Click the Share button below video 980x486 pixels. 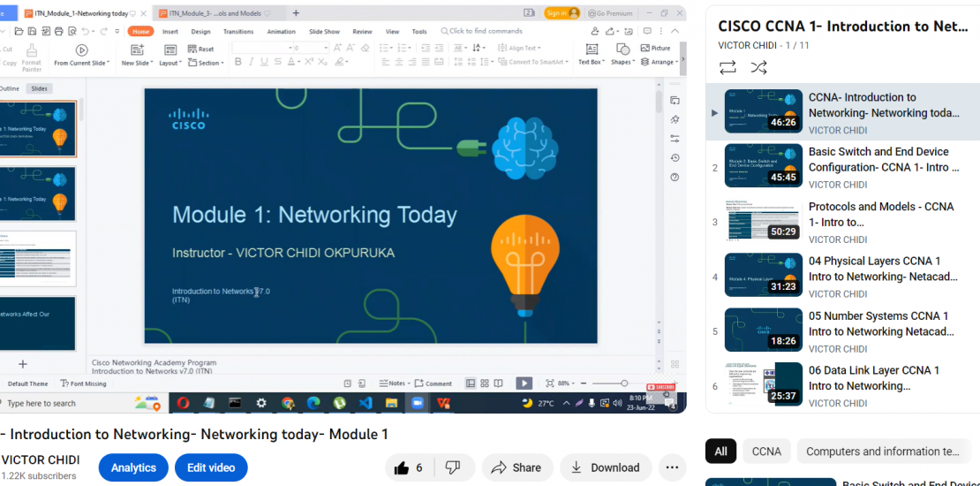pos(517,467)
